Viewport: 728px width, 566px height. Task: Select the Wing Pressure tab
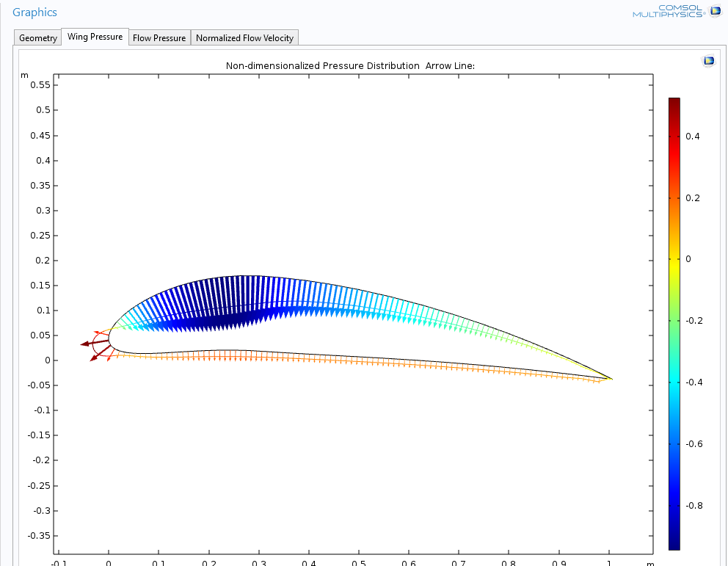(x=95, y=37)
